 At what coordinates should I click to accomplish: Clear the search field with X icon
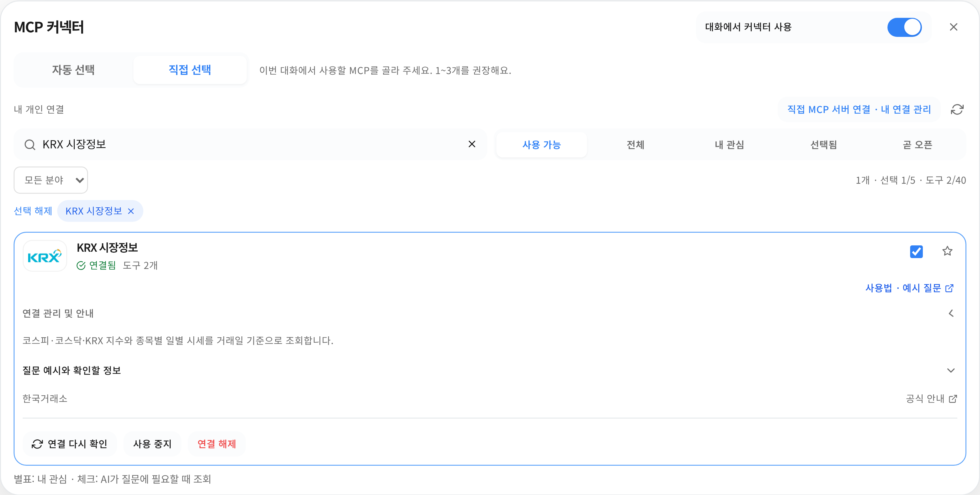tap(472, 144)
